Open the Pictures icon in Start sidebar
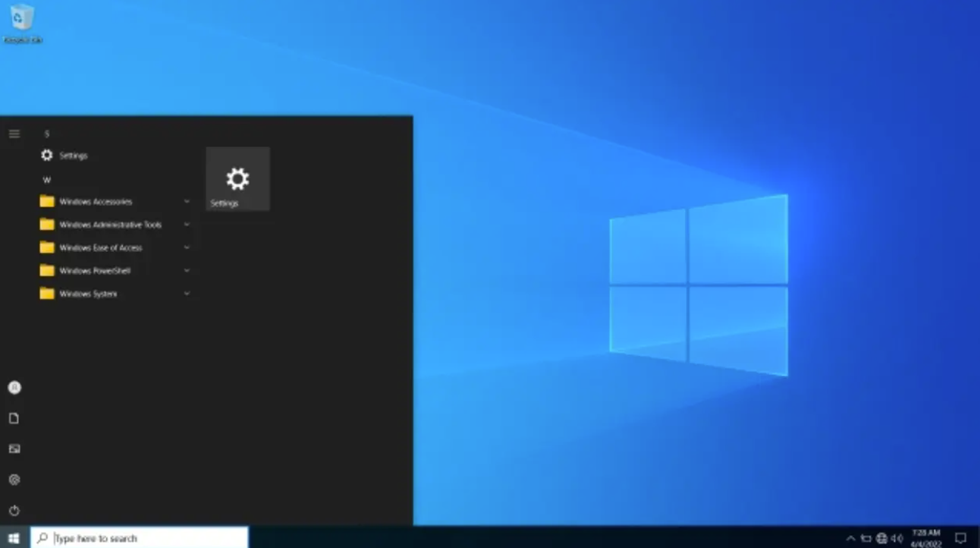This screenshot has width=980, height=548. point(14,448)
